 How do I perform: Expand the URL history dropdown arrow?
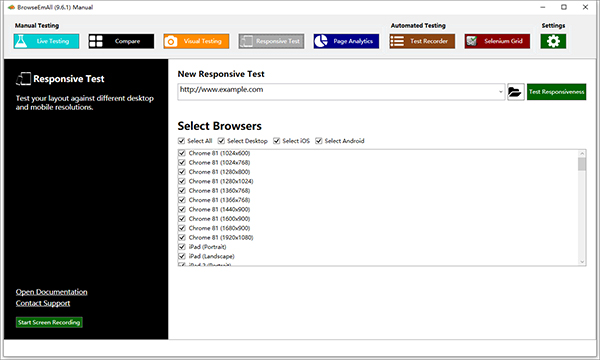point(501,92)
